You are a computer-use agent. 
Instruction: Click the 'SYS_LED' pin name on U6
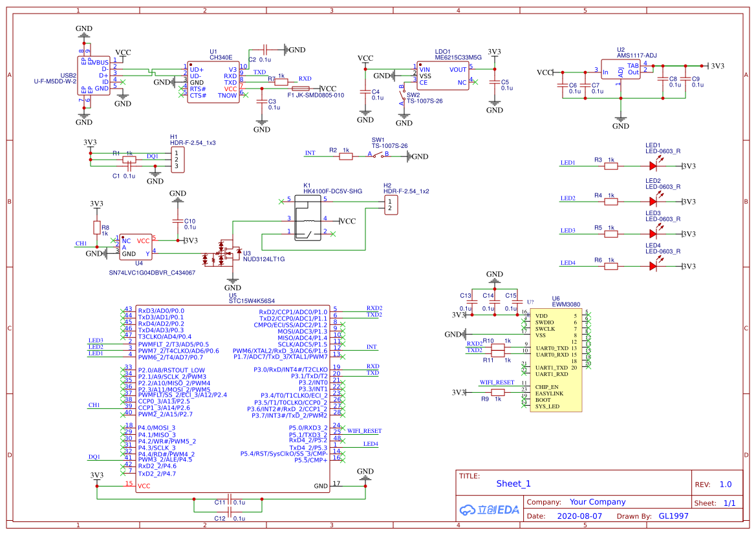tap(547, 406)
